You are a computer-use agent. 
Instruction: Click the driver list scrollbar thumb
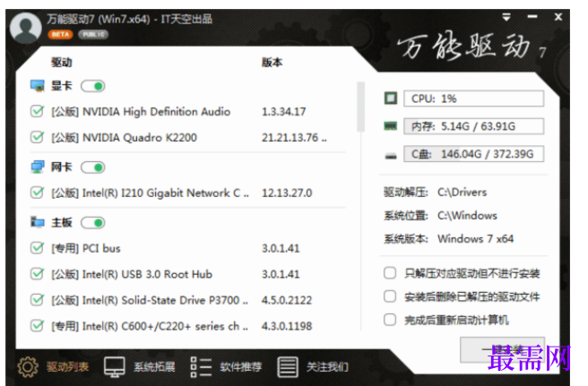click(x=360, y=107)
